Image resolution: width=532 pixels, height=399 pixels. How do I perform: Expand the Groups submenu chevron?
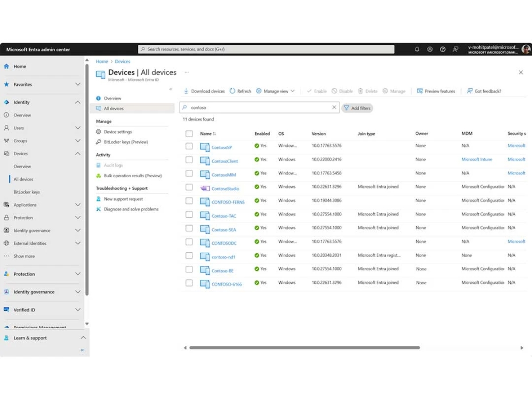(78, 141)
